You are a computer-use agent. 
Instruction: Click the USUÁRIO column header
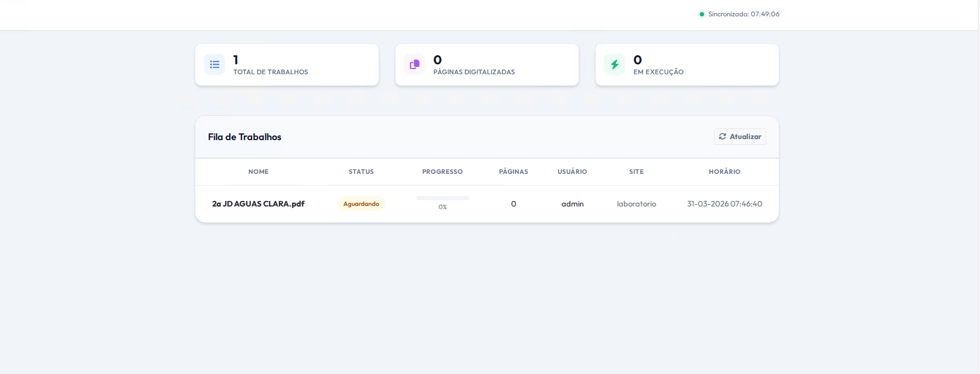pyautogui.click(x=572, y=172)
